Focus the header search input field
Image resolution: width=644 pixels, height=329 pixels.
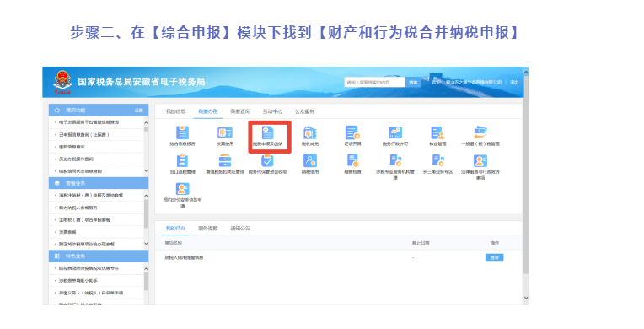point(374,83)
